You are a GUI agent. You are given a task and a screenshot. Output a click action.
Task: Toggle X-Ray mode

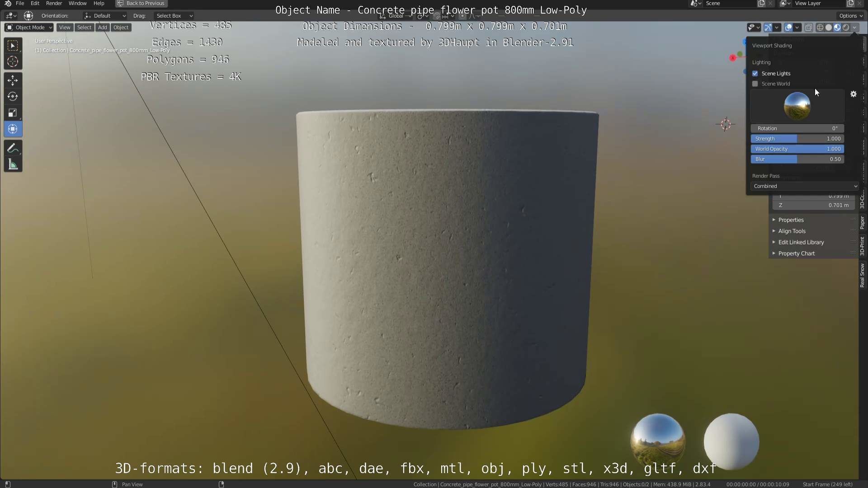[809, 28]
